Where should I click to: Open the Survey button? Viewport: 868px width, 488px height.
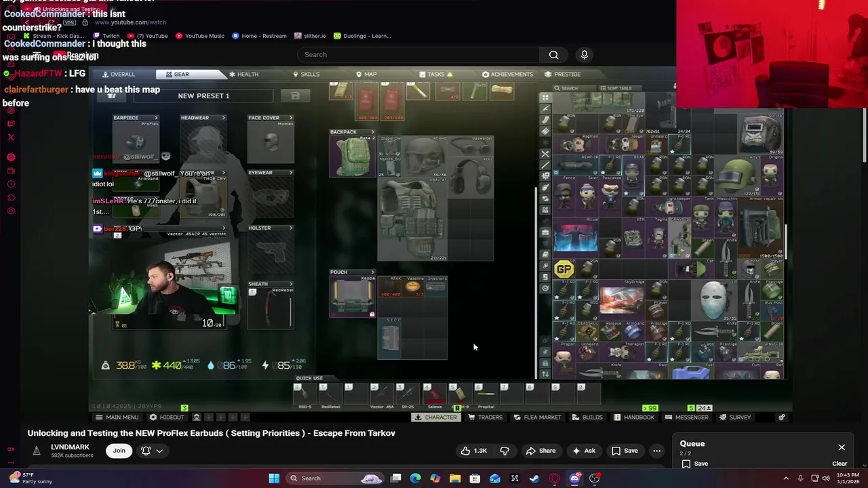pyautogui.click(x=735, y=418)
